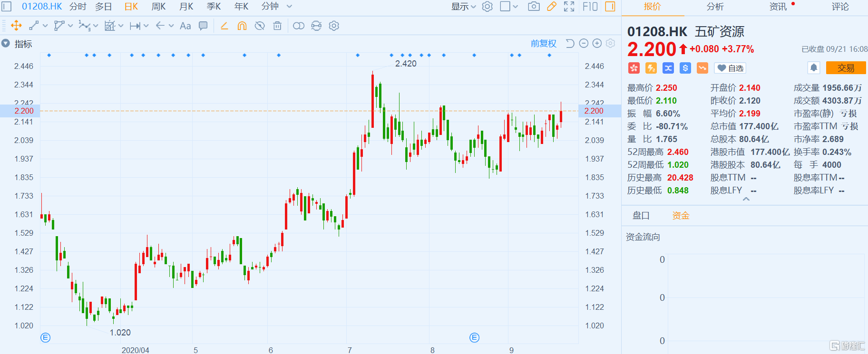The image size is (868, 354).
Task: Open drawing toolbar settings gear
Action: point(334,26)
